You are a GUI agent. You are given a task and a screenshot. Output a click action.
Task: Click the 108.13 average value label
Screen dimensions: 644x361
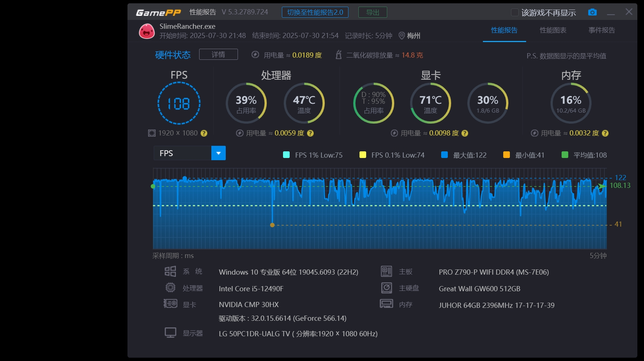click(x=620, y=185)
